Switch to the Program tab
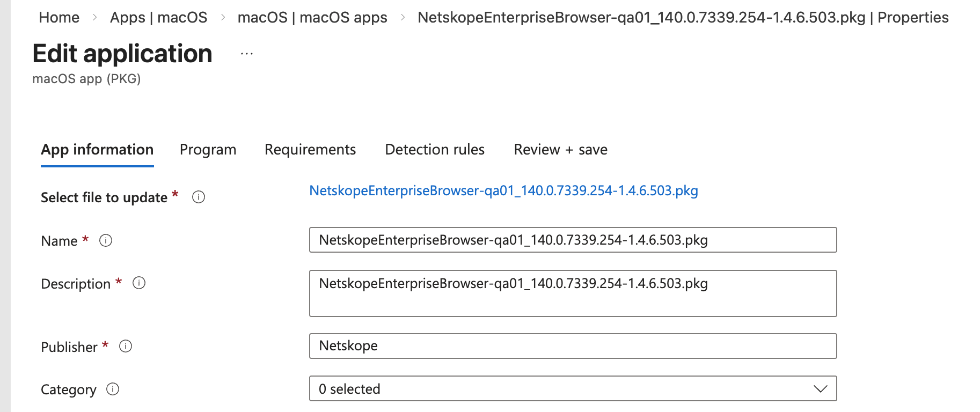The width and height of the screenshot is (980, 412). pyautogui.click(x=208, y=150)
